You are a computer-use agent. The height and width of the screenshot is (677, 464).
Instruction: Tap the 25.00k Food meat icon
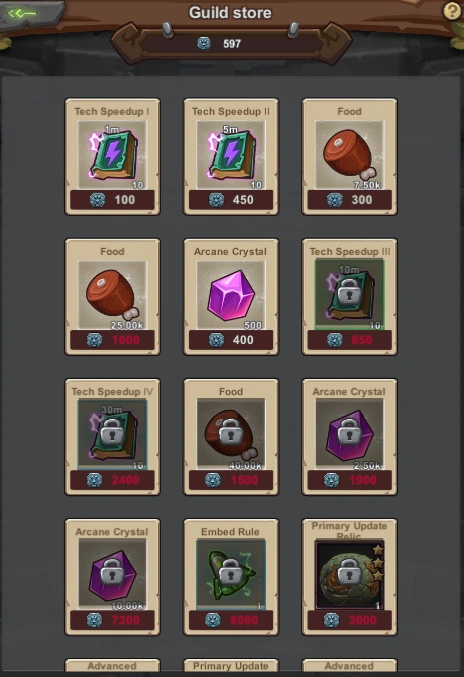pyautogui.click(x=112, y=295)
